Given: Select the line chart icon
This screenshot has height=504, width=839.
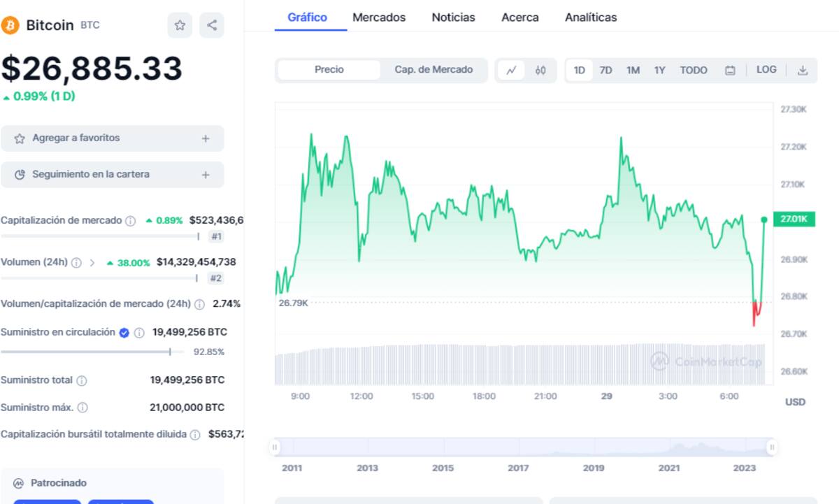Looking at the screenshot, I should click(x=511, y=70).
